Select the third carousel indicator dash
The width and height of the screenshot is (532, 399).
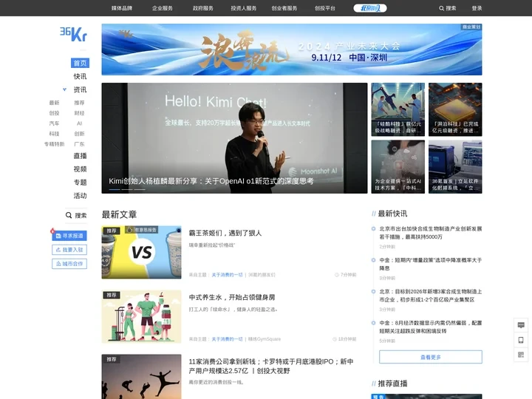[x=140, y=189]
